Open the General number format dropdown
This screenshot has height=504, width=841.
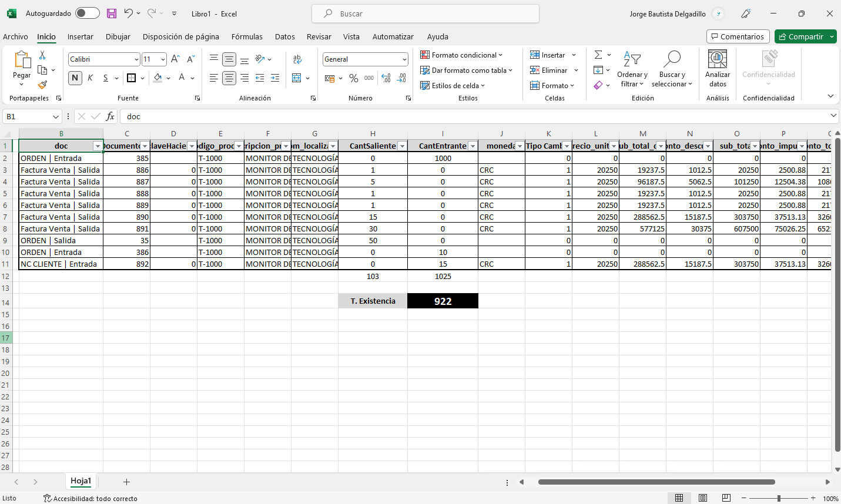tap(404, 59)
